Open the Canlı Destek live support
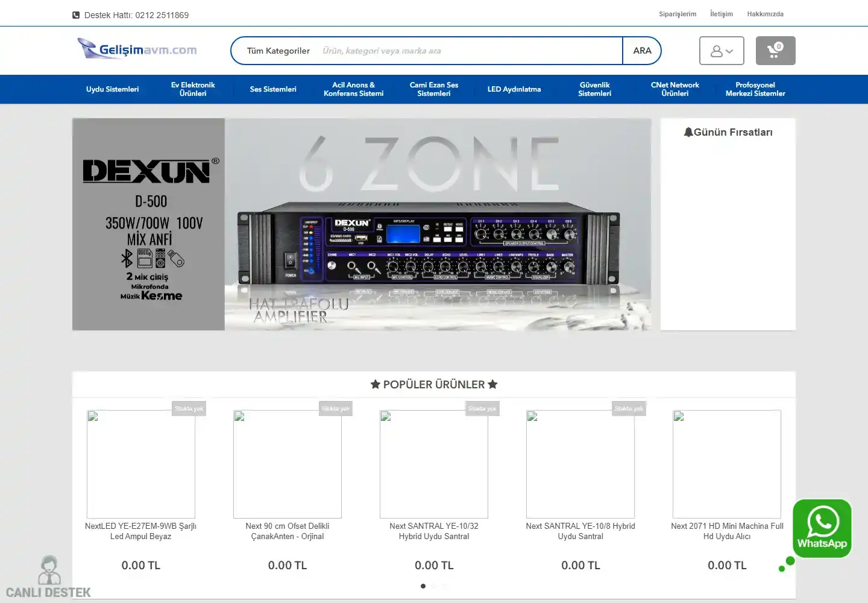Screen dimensions: 868x603 coord(48,577)
